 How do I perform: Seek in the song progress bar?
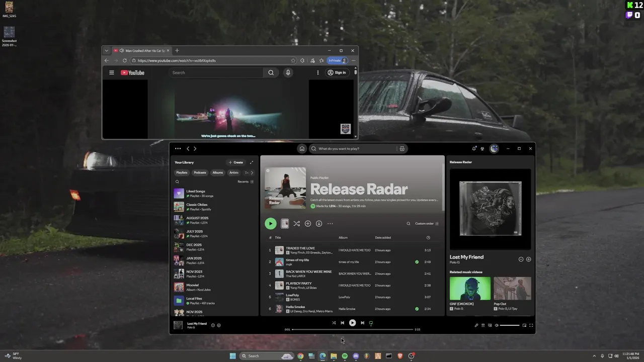(352, 329)
